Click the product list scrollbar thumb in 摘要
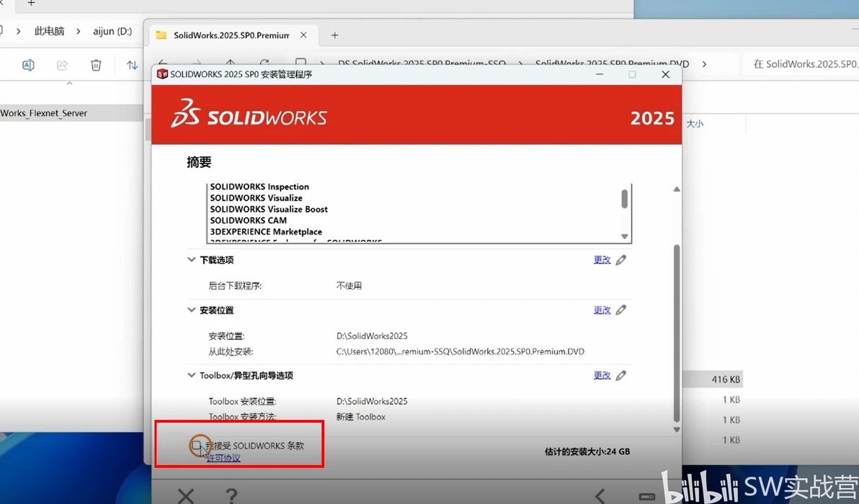 [x=625, y=199]
